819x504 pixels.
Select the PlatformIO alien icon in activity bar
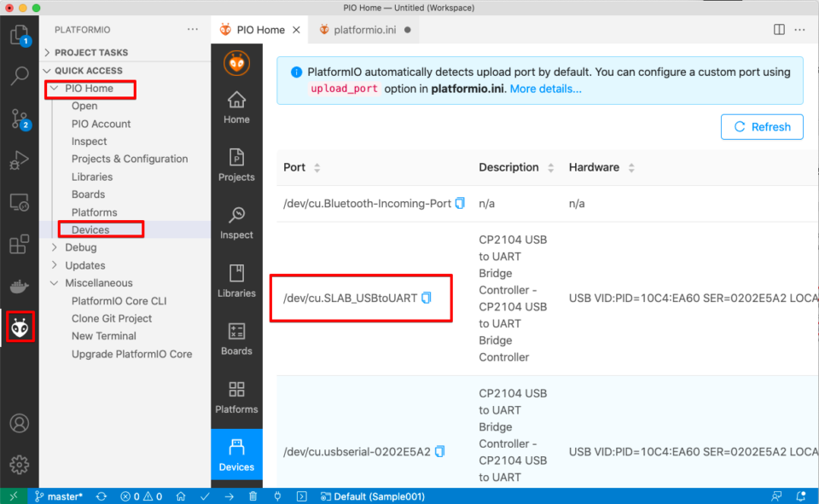coord(20,327)
